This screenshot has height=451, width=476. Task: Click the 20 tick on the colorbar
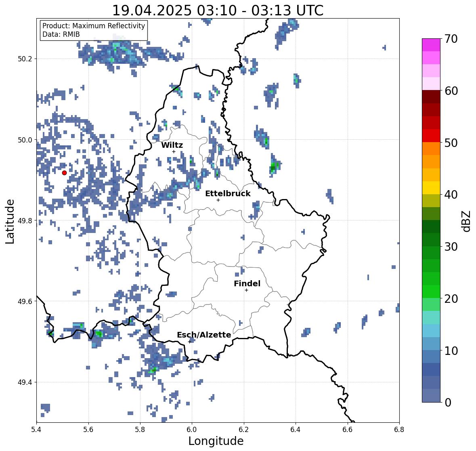(x=451, y=299)
